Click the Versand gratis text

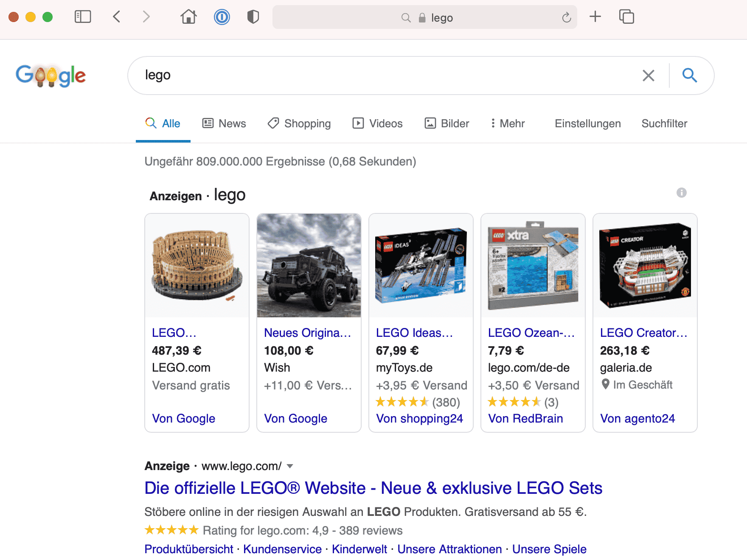(x=191, y=385)
